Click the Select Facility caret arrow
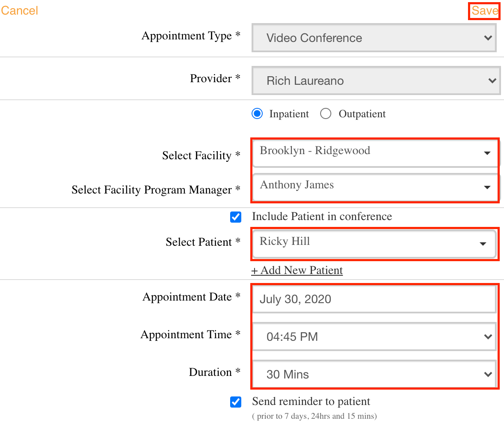 (487, 153)
